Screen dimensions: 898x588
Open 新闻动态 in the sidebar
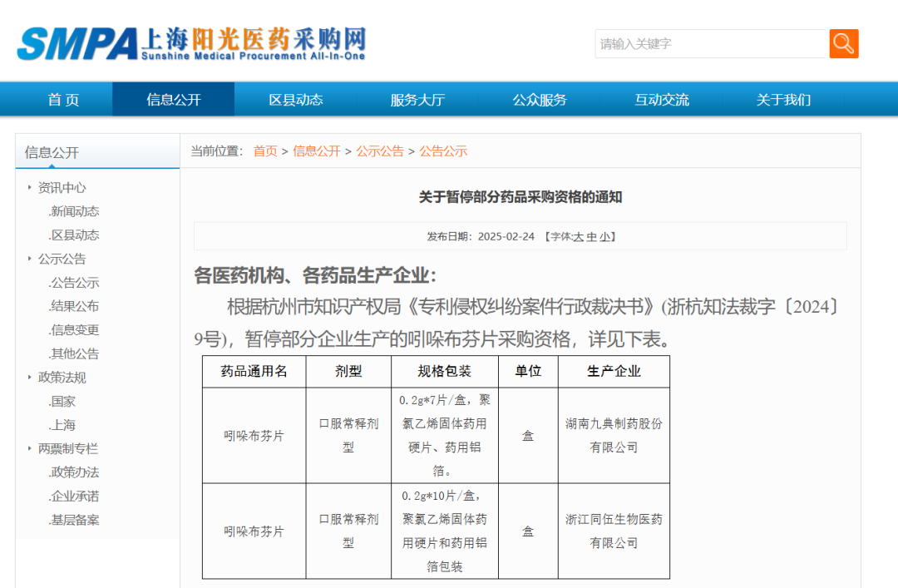pos(74,211)
